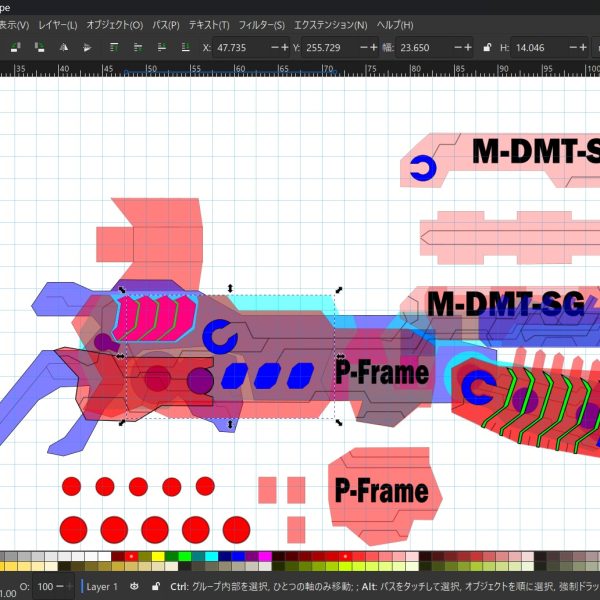
Task: Select M-DMT-SG text on canvas
Action: [506, 304]
